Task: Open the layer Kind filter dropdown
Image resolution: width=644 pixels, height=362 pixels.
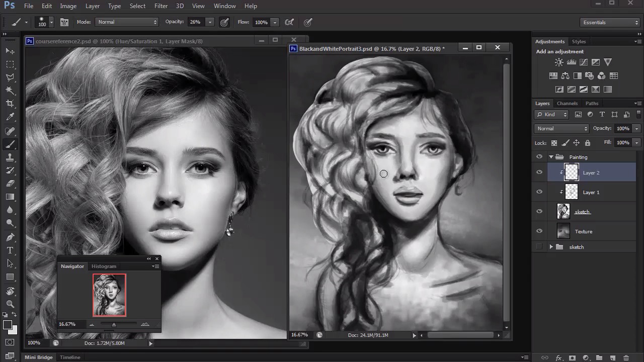Action: 551,115
